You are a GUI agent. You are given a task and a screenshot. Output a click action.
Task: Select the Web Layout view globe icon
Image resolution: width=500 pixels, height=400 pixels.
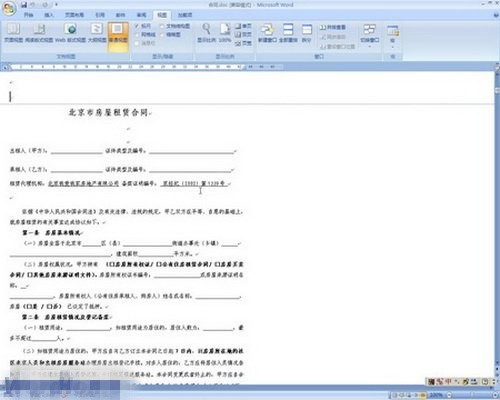[70, 33]
